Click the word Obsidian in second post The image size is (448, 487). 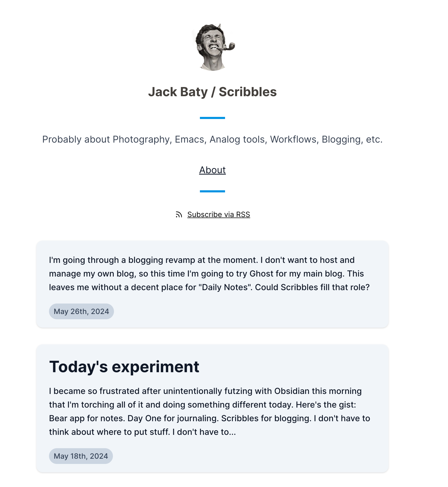pyautogui.click(x=292, y=391)
